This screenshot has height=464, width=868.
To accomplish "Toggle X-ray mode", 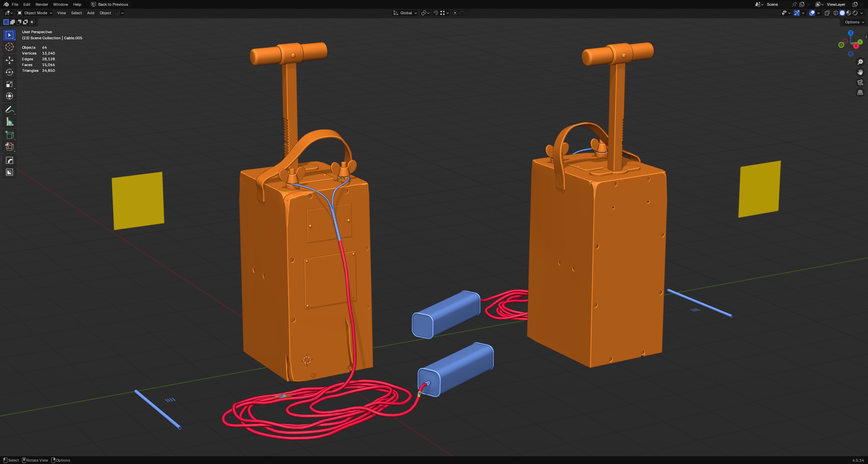I will click(827, 13).
